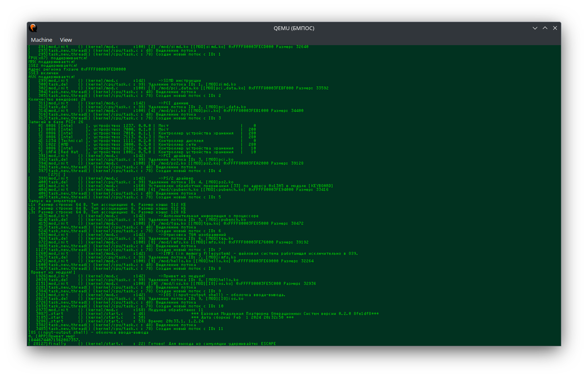Viewport: 588px width, 378px height.
Task: Click the "->SIMD инструкции" log line
Action: tap(115, 80)
